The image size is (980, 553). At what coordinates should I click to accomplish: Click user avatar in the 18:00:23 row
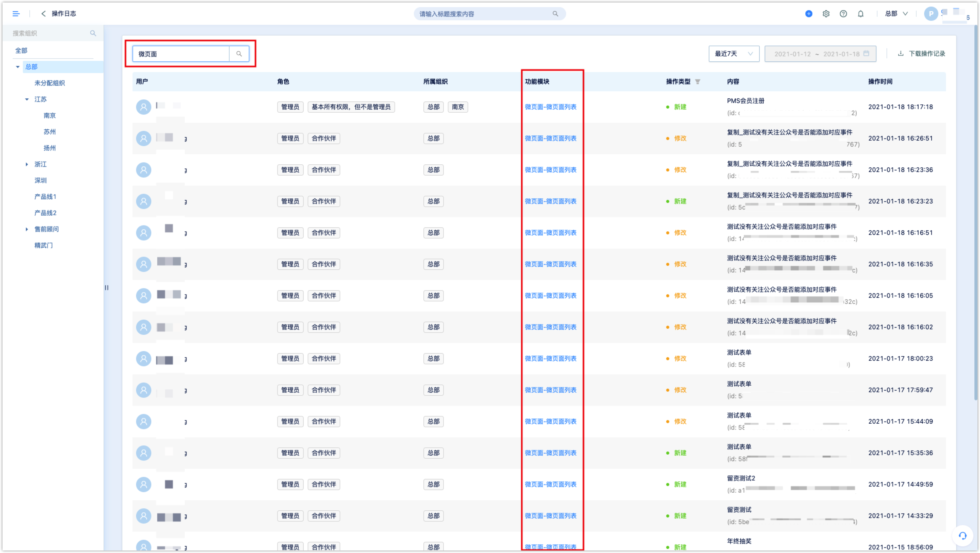(143, 358)
